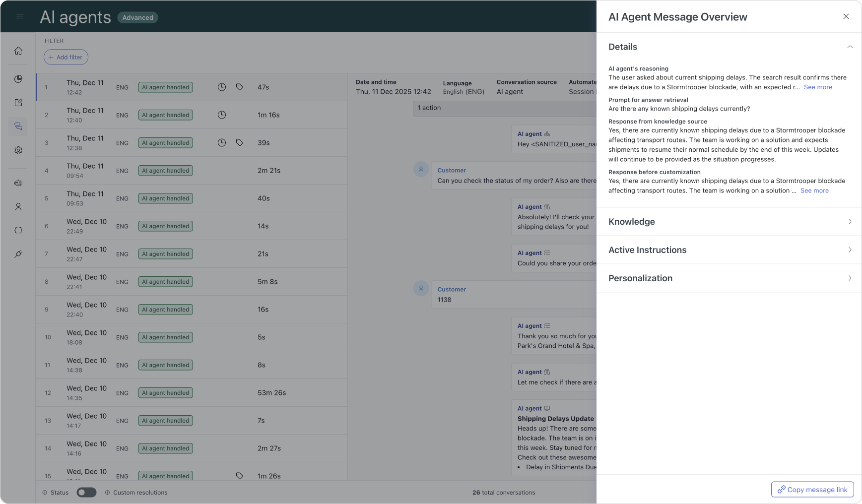The width and height of the screenshot is (862, 504).
Task: Open the AI bot icon in sidebar
Action: (18, 183)
